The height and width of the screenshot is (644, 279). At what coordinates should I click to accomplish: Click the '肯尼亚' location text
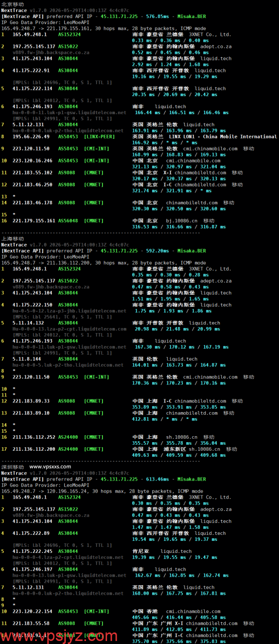tap(141, 551)
